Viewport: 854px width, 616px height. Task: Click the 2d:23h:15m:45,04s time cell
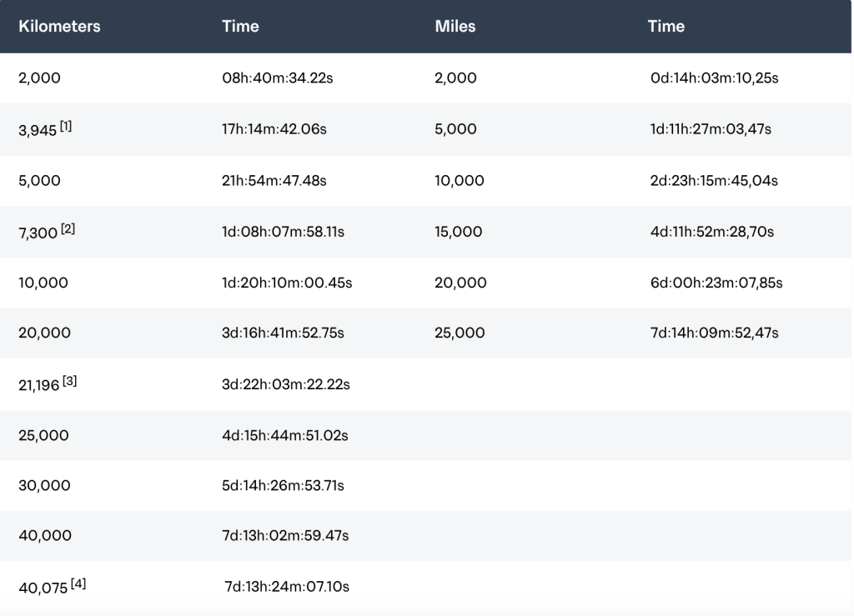(x=712, y=180)
